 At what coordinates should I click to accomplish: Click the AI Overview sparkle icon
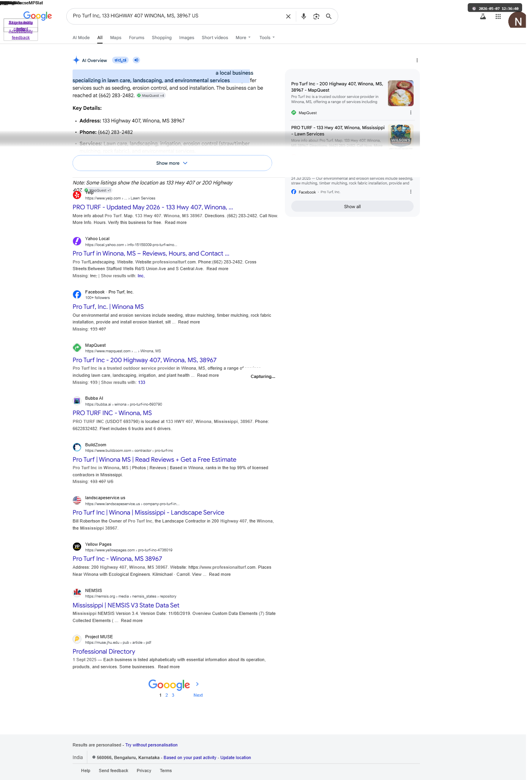tap(76, 60)
